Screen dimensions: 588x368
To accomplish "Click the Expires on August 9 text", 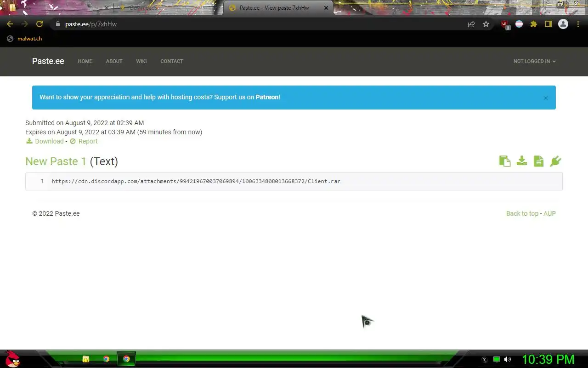I will (x=114, y=132).
